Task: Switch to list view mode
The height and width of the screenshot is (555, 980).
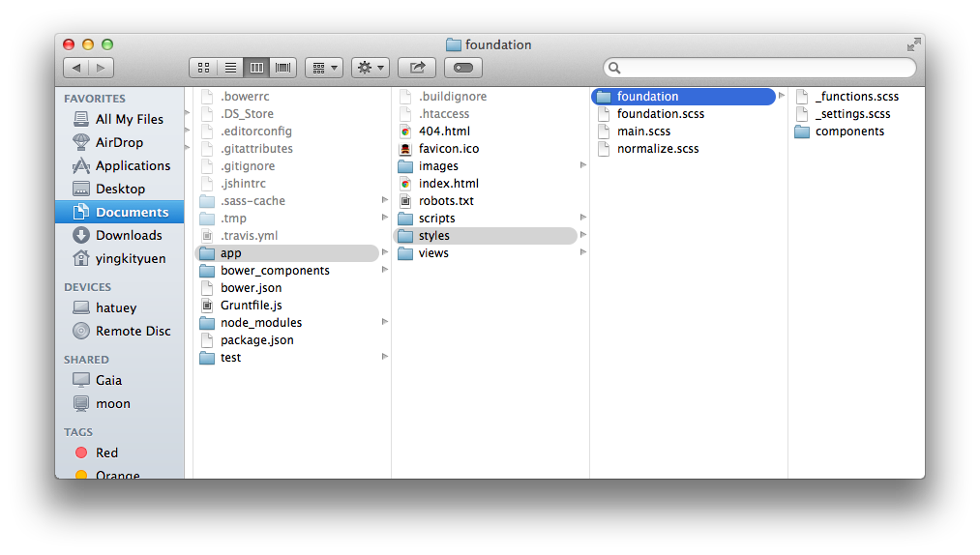Action: tap(230, 68)
